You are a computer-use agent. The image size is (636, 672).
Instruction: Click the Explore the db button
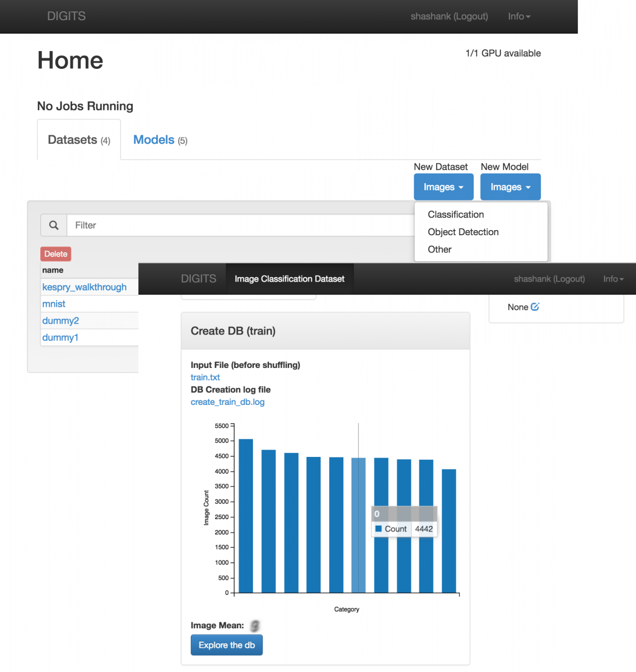pos(227,645)
